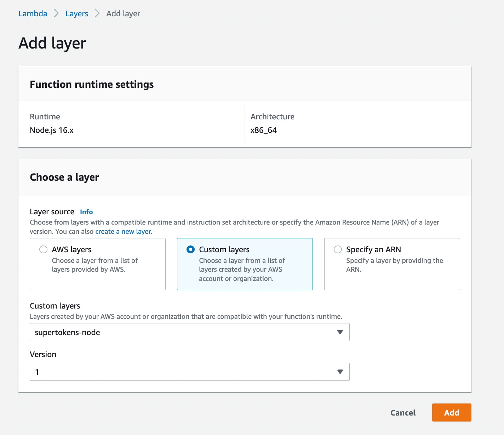
Task: Click the 'Function runtime settings' section heading
Action: pyautogui.click(x=92, y=84)
